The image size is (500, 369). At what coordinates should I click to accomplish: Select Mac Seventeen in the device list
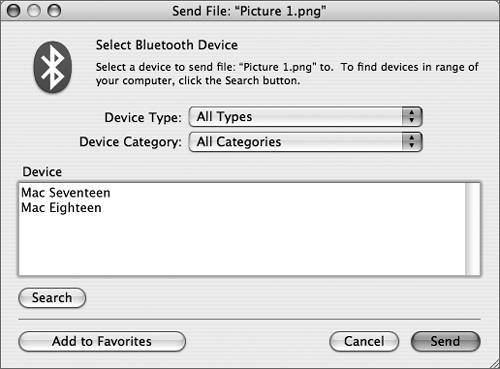66,193
